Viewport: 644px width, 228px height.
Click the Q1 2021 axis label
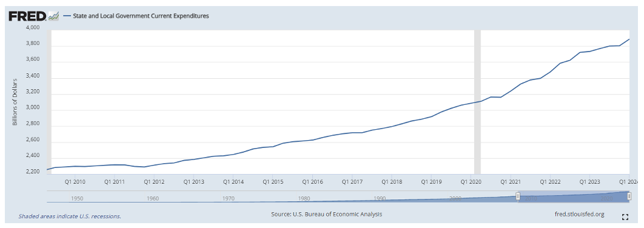click(510, 181)
